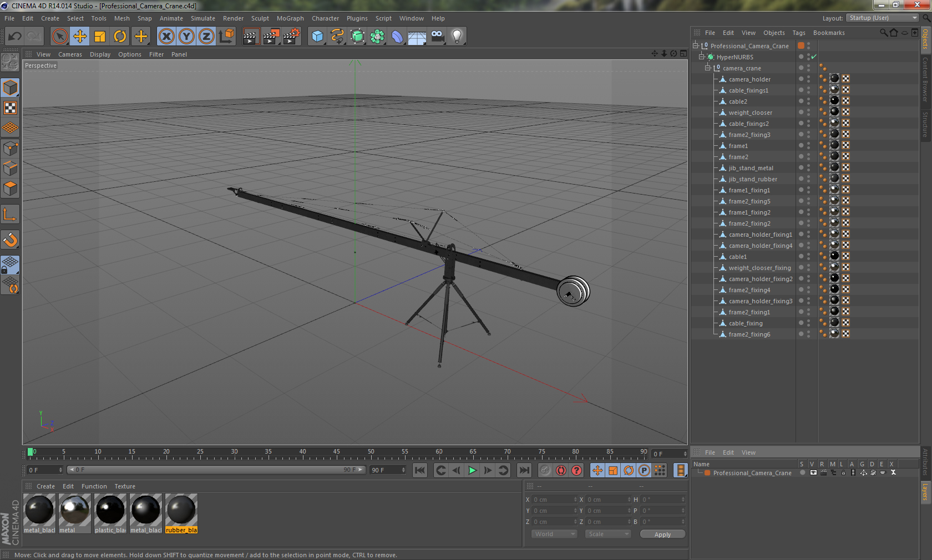Render to Picture Viewer
Image resolution: width=932 pixels, height=560 pixels.
pyautogui.click(x=271, y=37)
